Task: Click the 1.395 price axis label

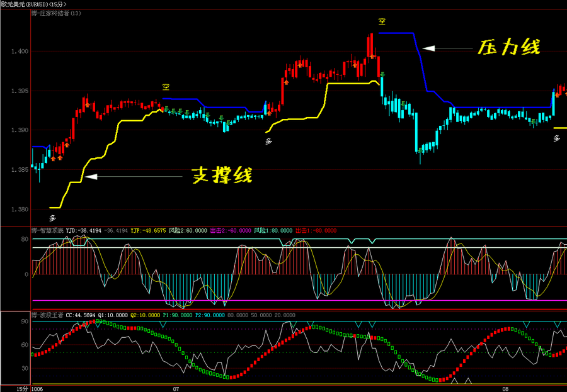Action: tap(20, 91)
